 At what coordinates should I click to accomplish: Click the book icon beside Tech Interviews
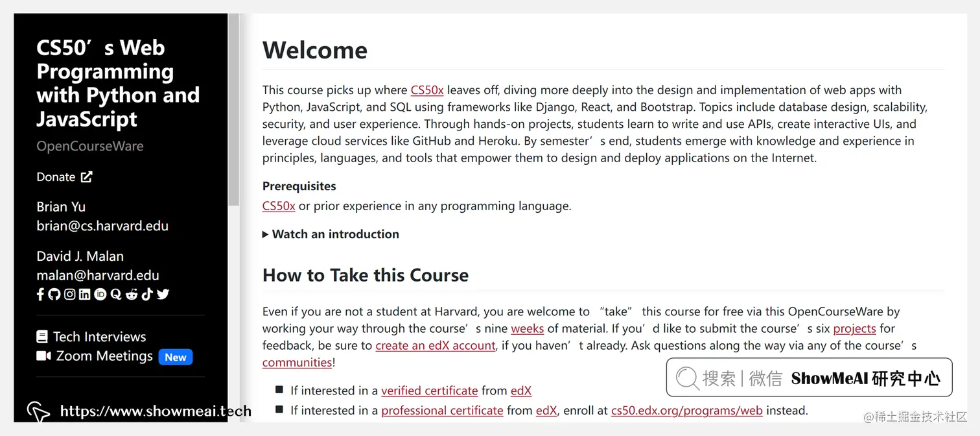click(x=41, y=336)
